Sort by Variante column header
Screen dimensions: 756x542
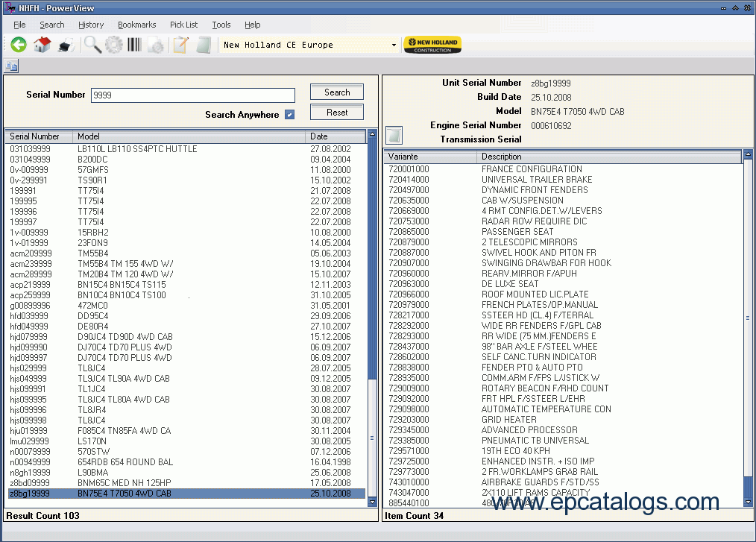(x=430, y=157)
